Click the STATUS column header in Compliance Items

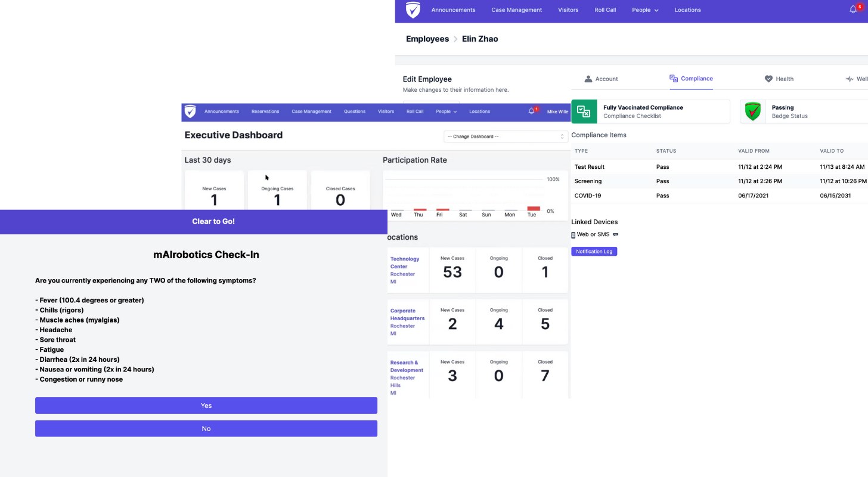[666, 151]
